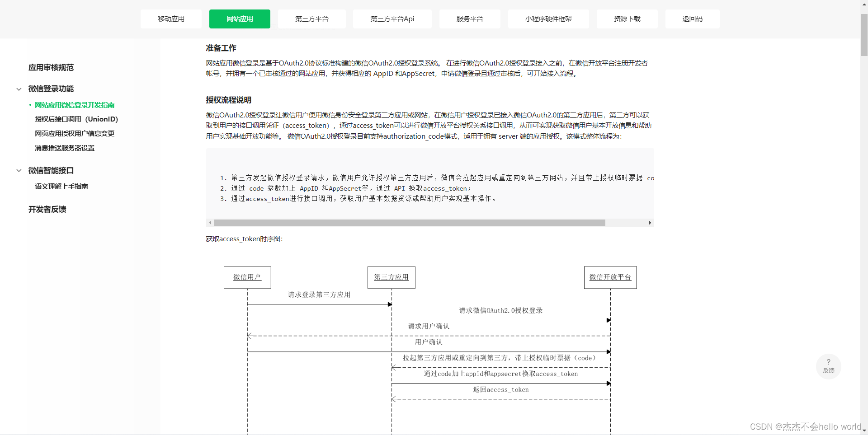868x435 pixels.
Task: Click the code block horizontal scrollbar thumb
Action: point(410,223)
